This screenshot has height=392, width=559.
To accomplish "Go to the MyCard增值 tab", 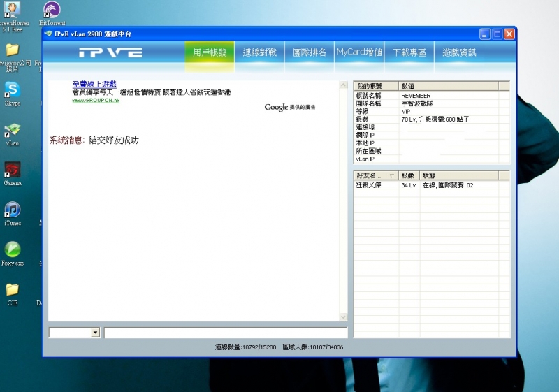I will 359,52.
